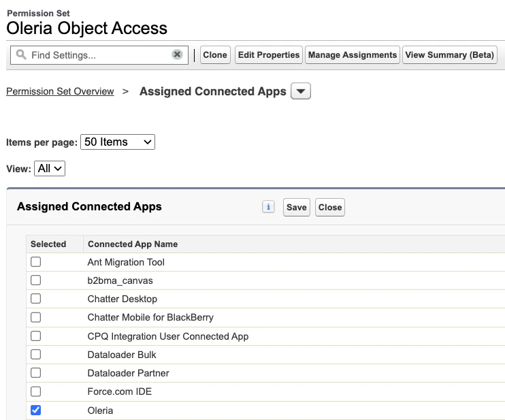Select the Dataloader Bulk checkbox

point(36,354)
